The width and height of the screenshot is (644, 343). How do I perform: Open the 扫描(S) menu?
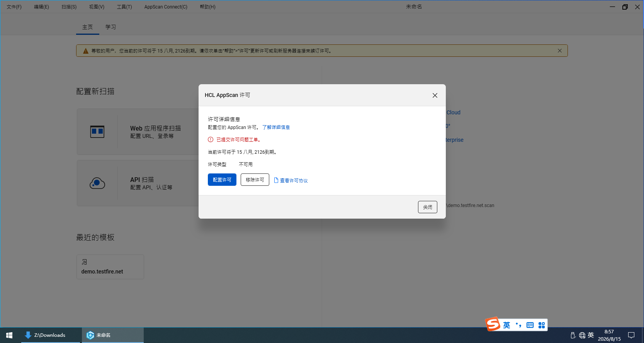pos(69,7)
